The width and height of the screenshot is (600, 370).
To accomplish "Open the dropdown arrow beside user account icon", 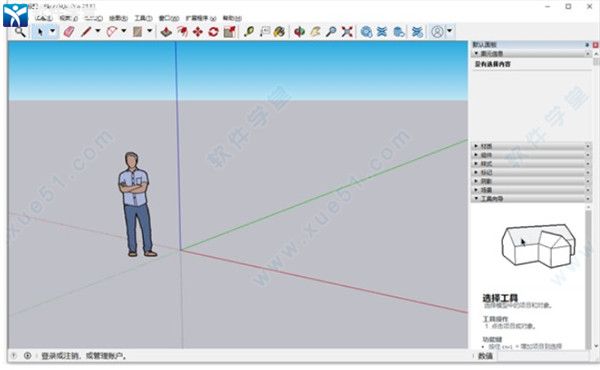I will coord(450,31).
